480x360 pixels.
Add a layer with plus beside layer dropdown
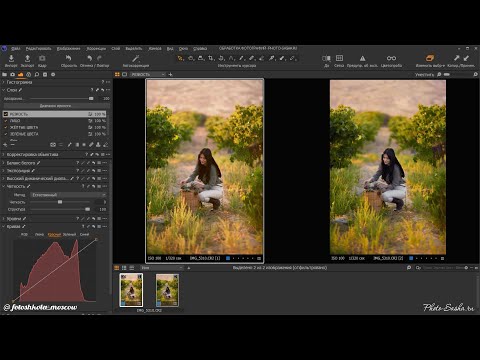[x=170, y=74]
